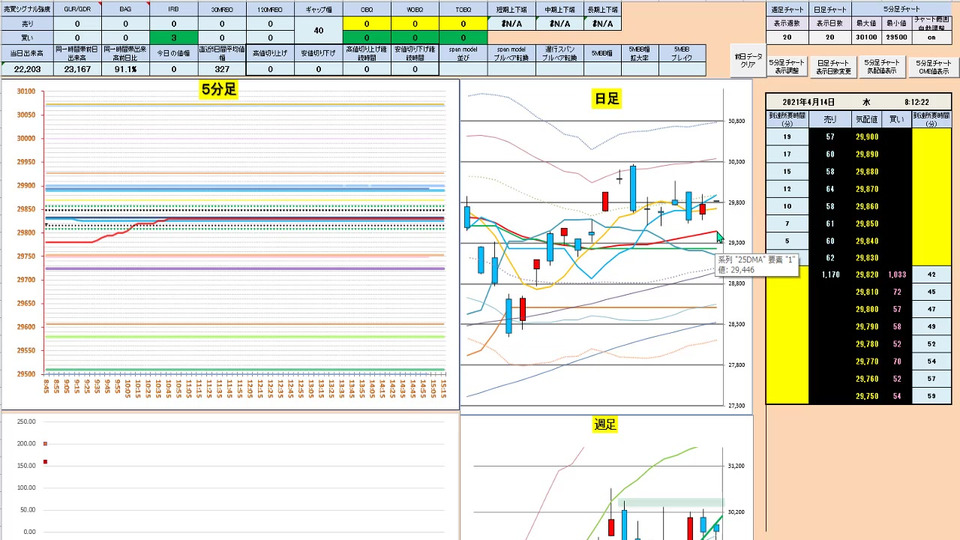The image size is (960, 540).
Task: Select the 当日出来高 value 22,203
Action: click(x=27, y=69)
